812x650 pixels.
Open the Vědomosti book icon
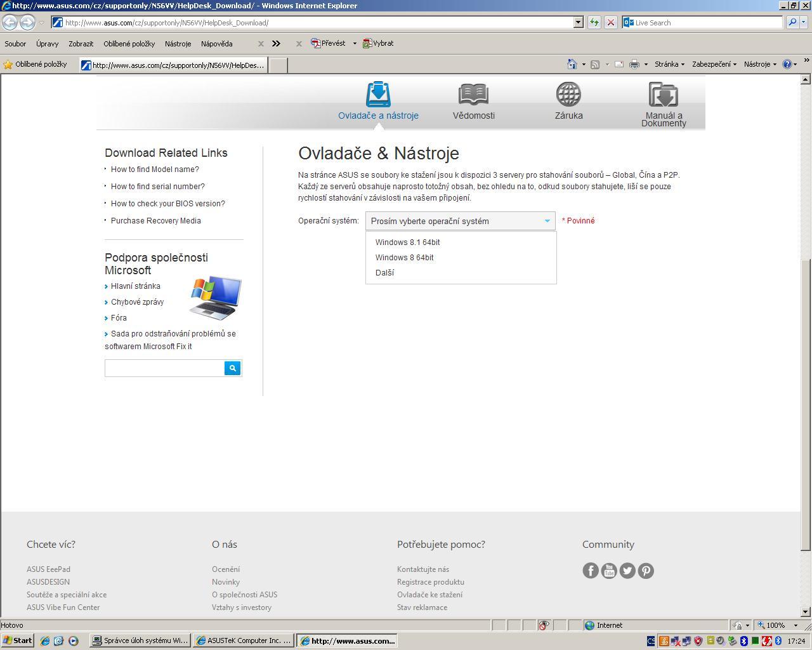point(473,94)
